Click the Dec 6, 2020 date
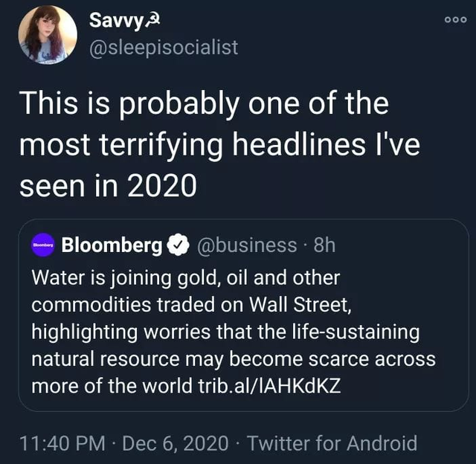 176,444
